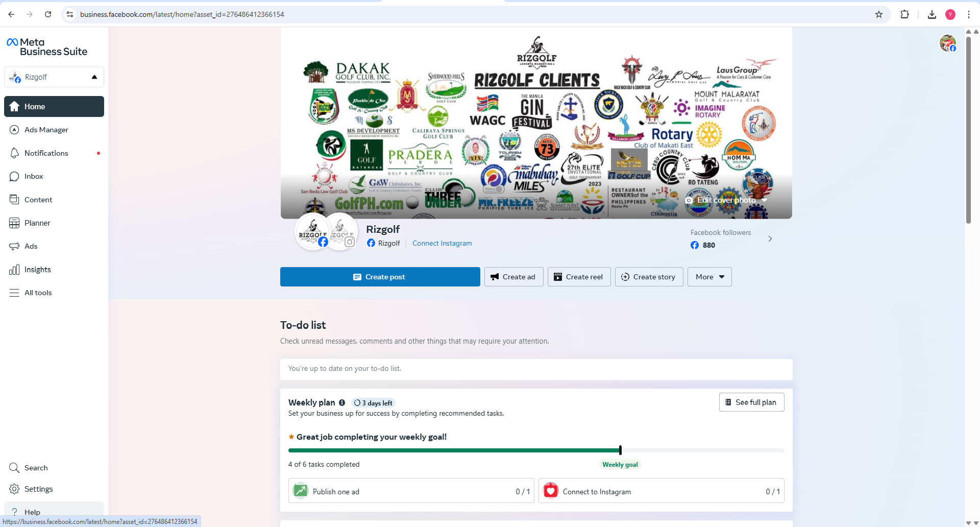Screen dimensions: 980x527
Task: Click the Content pages icon
Action: pos(14,200)
